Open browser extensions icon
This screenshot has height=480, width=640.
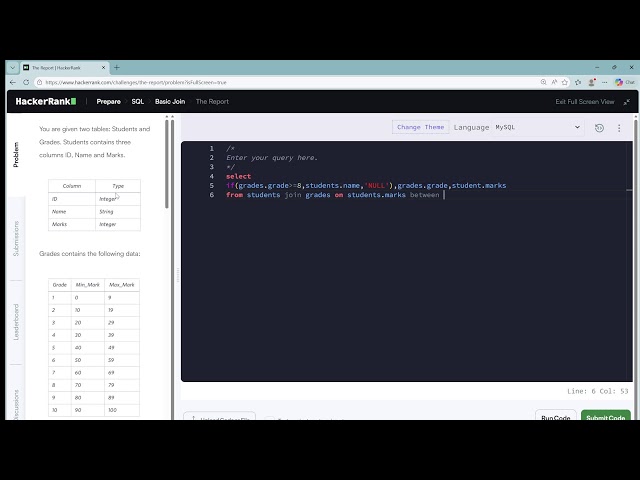[578, 82]
